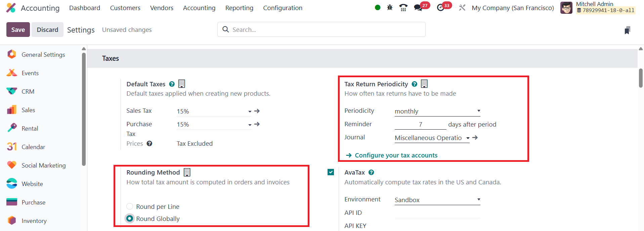Click the bug debug icon
The image size is (644, 231).
[x=390, y=7]
